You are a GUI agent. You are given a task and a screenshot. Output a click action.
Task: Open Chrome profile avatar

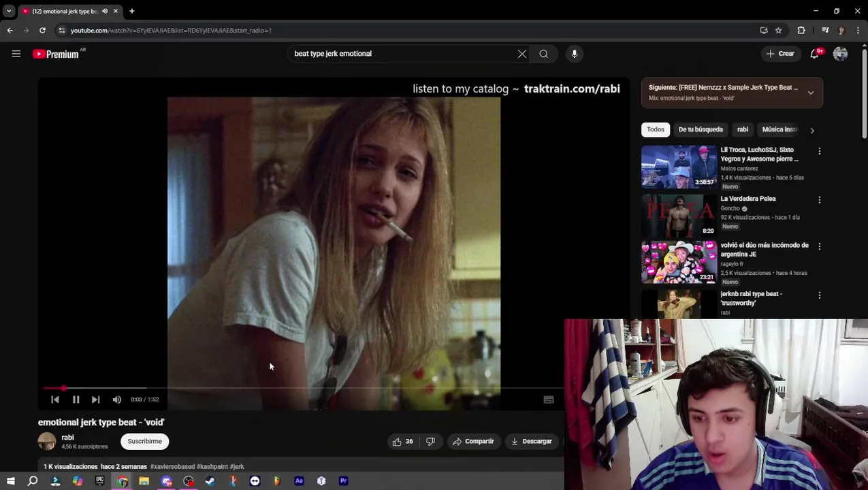tap(842, 30)
